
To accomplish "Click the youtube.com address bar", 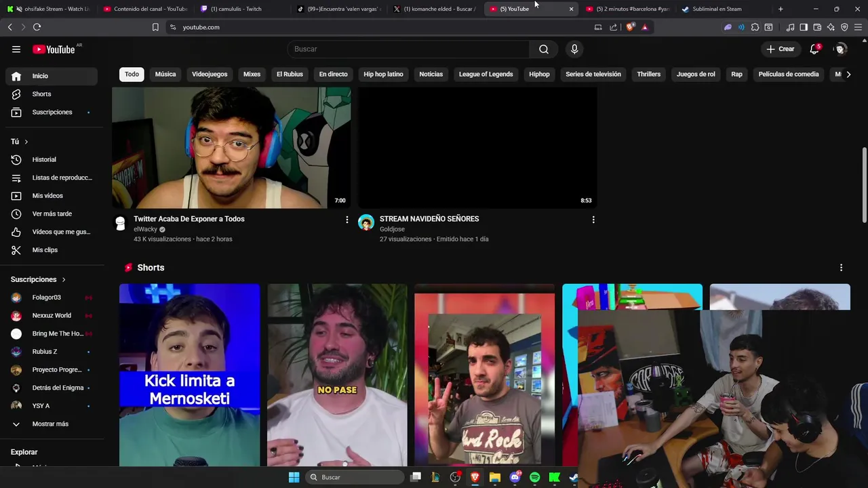I will coord(380,27).
